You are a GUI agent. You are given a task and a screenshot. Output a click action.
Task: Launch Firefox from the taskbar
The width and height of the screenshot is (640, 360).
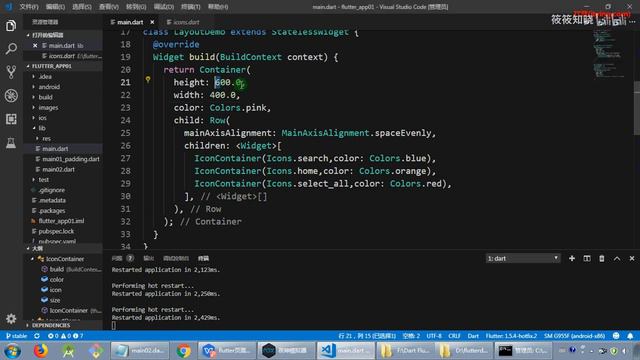click(x=40, y=351)
